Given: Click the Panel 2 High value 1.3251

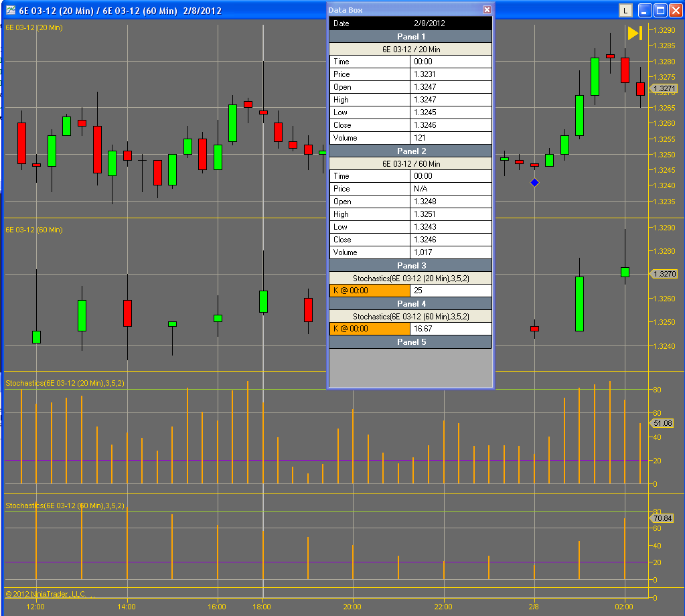Looking at the screenshot, I should (451, 214).
